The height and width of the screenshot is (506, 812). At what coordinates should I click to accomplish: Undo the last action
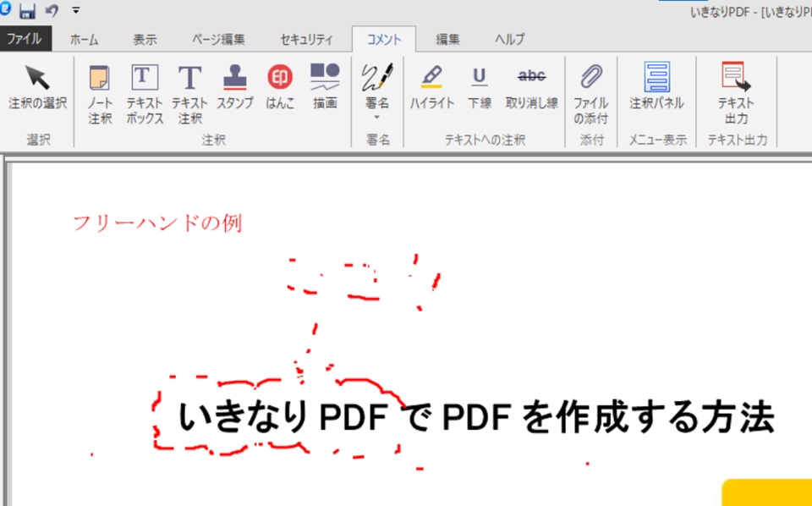(x=52, y=10)
